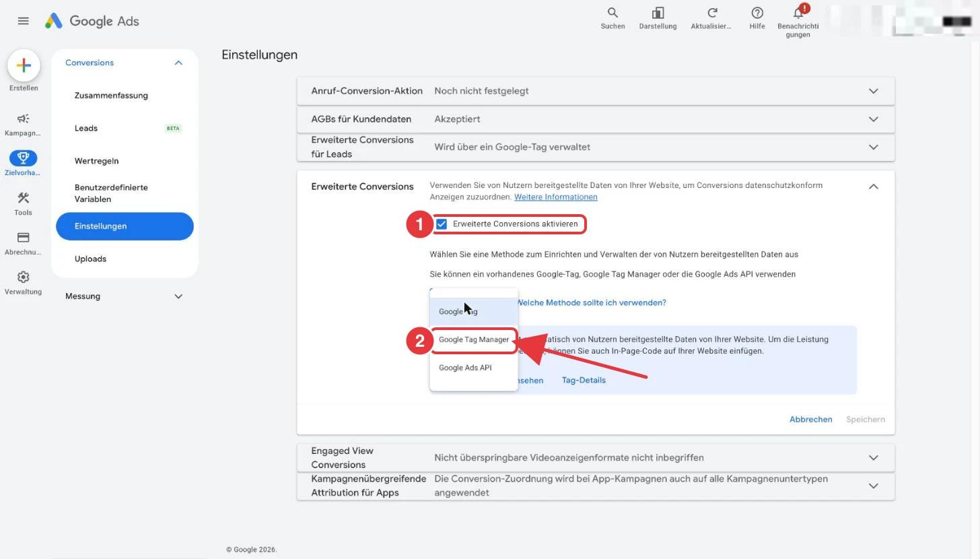Expand Anruf-Conversion-Aktion row

tap(596, 91)
